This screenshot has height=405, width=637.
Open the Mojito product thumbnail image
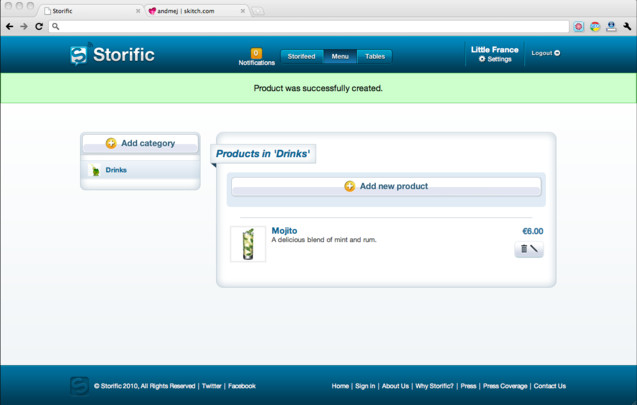[x=247, y=244]
